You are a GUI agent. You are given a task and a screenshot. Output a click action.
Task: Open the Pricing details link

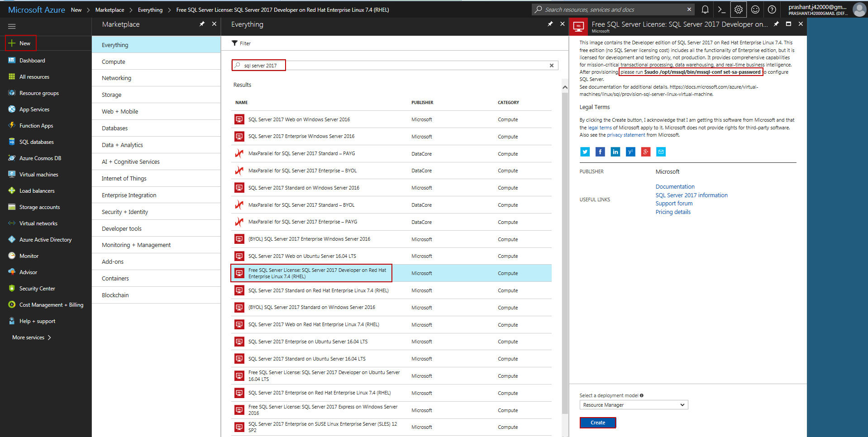673,212
